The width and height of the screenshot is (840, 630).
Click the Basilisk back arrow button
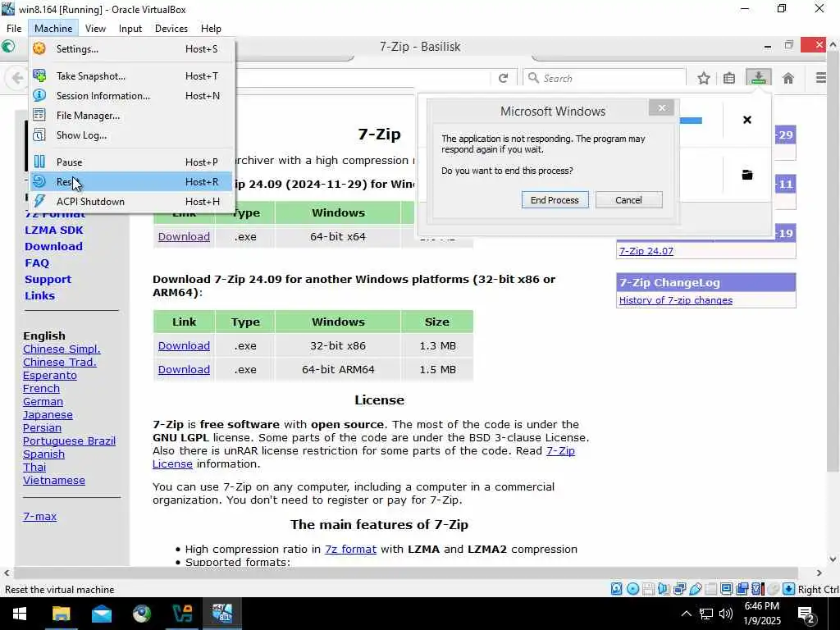click(x=17, y=78)
